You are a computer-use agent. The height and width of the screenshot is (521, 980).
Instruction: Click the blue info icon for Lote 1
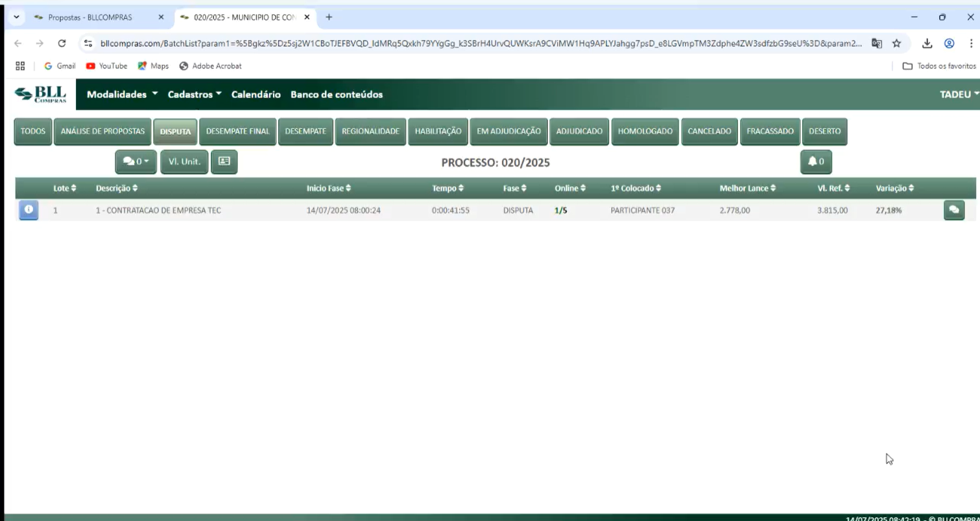coord(29,211)
